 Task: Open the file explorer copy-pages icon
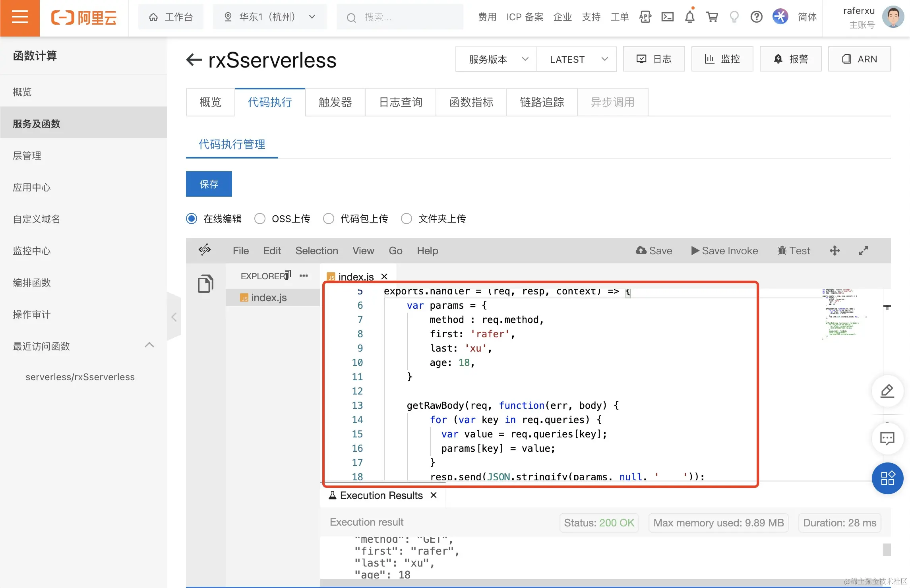205,284
